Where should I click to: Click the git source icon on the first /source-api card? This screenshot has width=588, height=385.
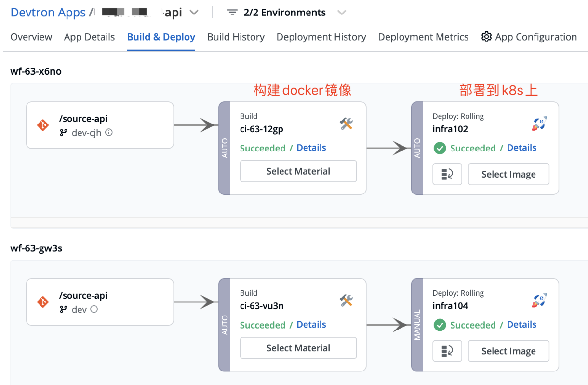[41, 125]
